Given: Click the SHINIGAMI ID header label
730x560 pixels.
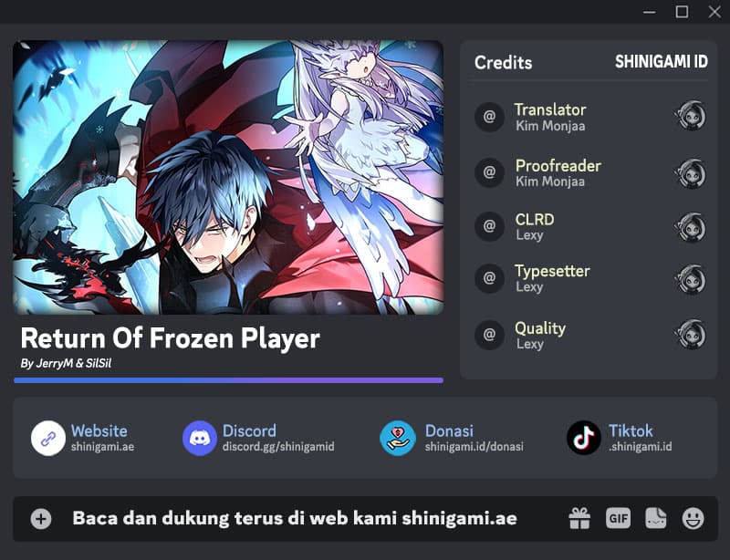Looking at the screenshot, I should [661, 61].
